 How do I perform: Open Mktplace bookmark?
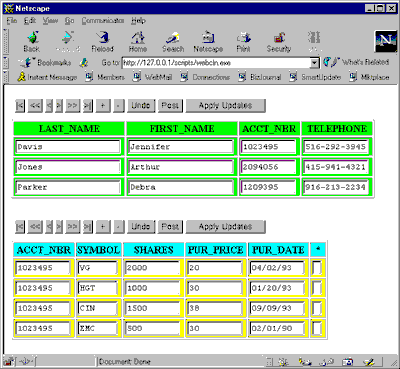tap(369, 77)
